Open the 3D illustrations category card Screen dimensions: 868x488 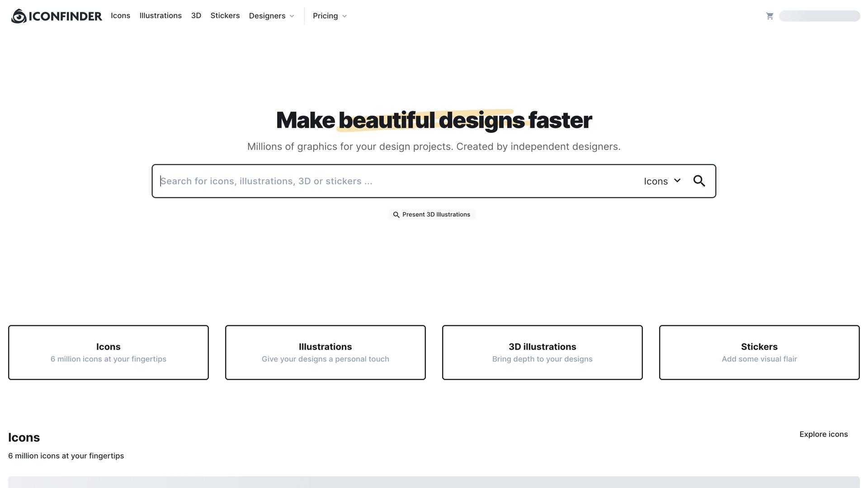coord(542,352)
